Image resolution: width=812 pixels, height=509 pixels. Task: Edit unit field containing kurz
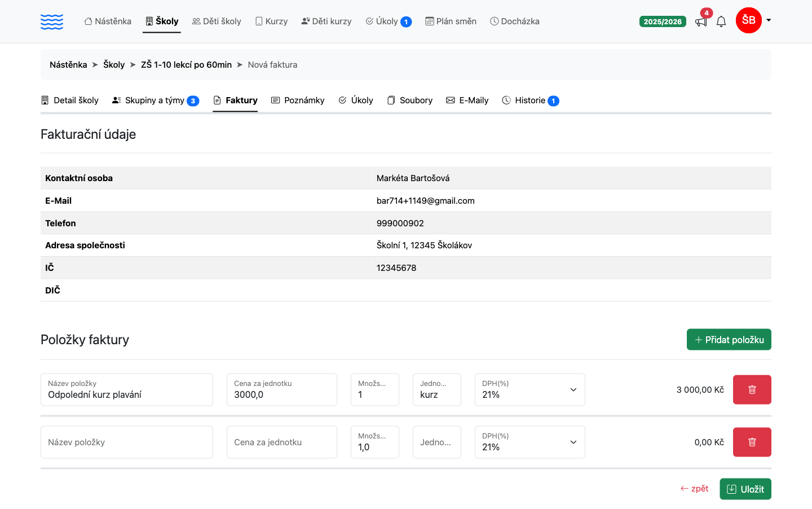(437, 389)
